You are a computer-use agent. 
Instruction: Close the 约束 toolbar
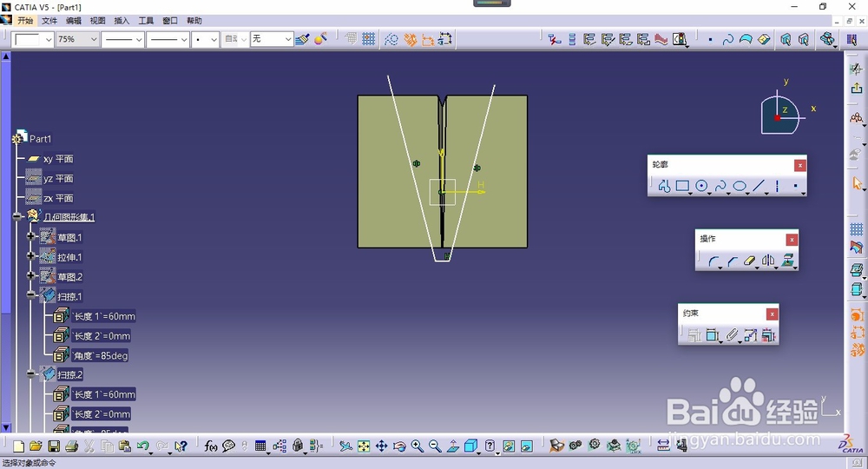[x=773, y=314]
